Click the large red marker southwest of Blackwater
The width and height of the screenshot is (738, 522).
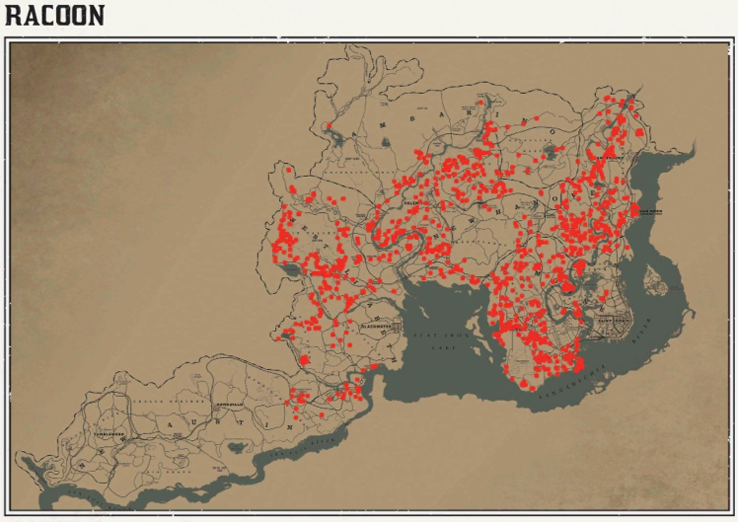tap(304, 360)
